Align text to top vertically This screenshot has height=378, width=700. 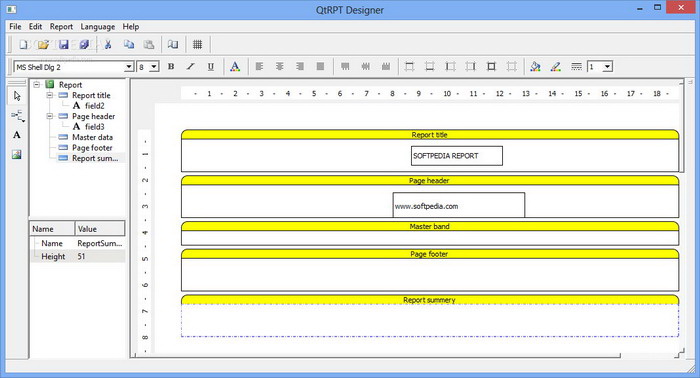tap(345, 66)
